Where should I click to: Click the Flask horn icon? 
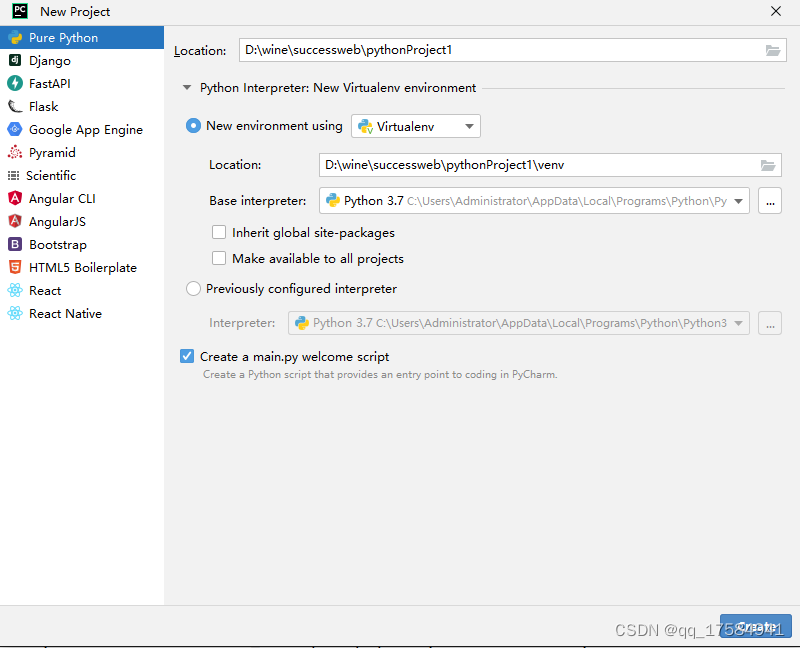click(15, 106)
